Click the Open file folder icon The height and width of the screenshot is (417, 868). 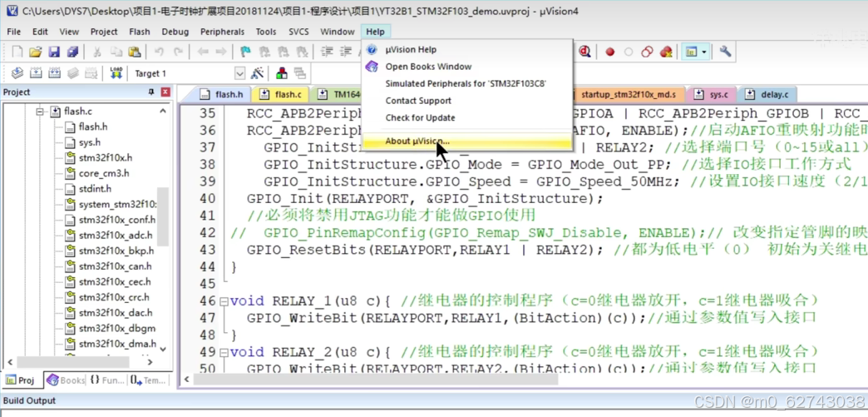(x=36, y=52)
